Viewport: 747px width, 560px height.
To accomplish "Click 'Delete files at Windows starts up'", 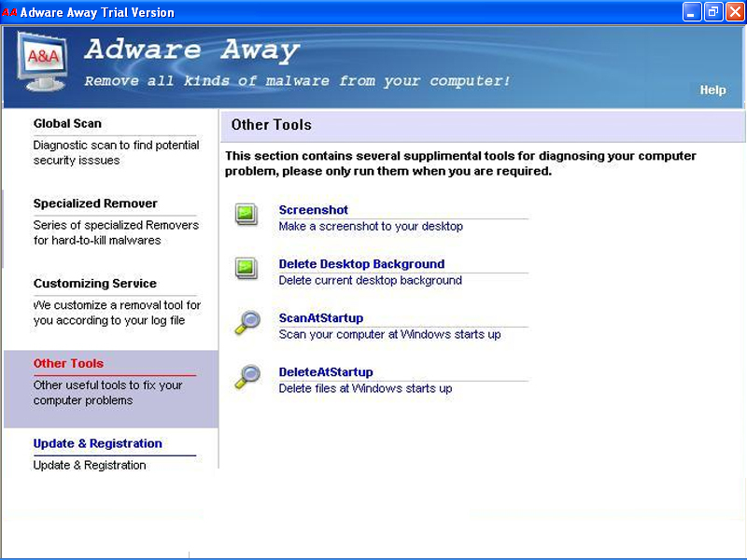I will [x=365, y=388].
